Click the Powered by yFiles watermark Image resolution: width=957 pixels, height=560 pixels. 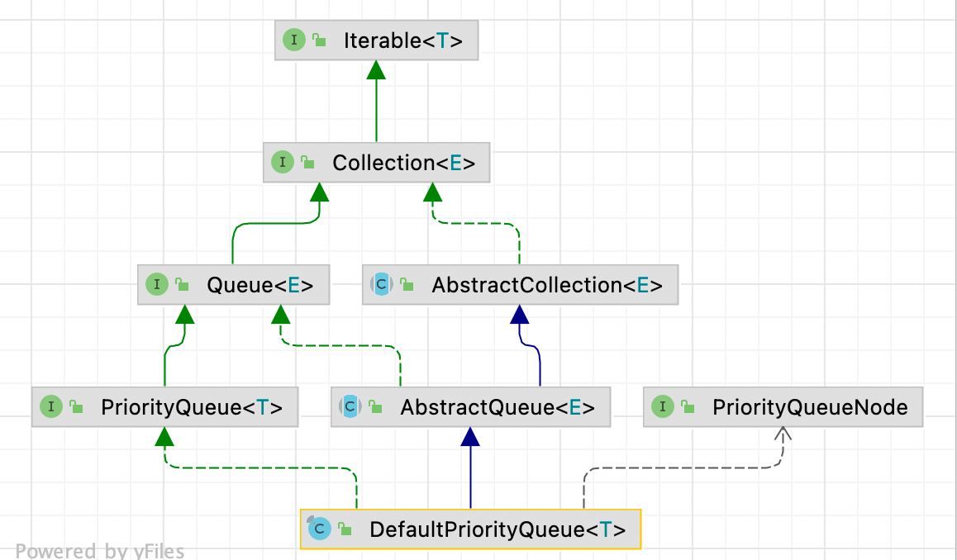99,551
